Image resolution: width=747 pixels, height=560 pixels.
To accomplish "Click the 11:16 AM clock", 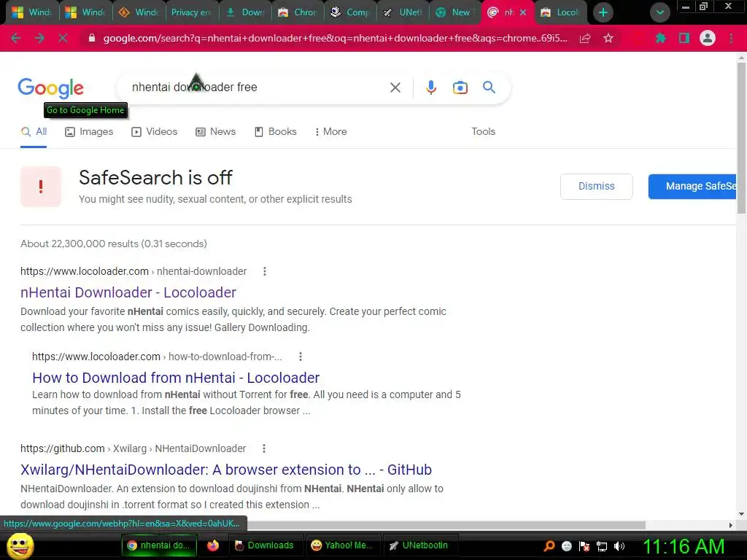I will 684,546.
